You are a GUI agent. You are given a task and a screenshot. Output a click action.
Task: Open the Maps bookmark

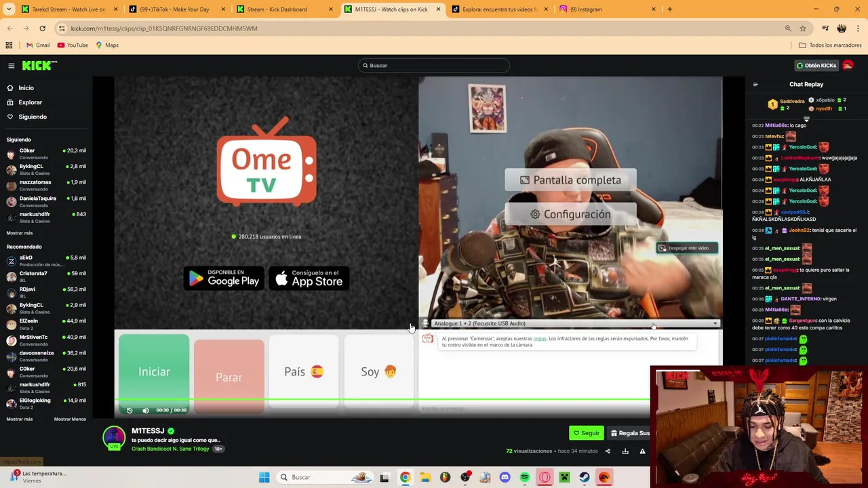pos(107,45)
